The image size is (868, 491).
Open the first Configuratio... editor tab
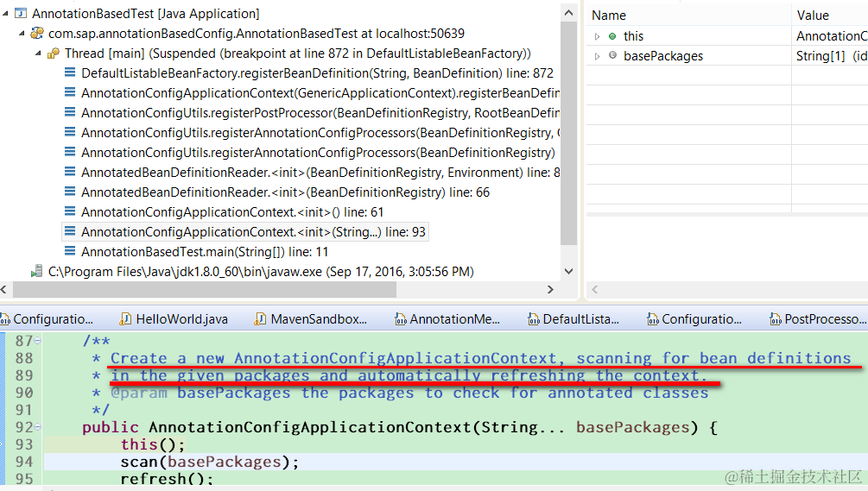[x=47, y=319]
